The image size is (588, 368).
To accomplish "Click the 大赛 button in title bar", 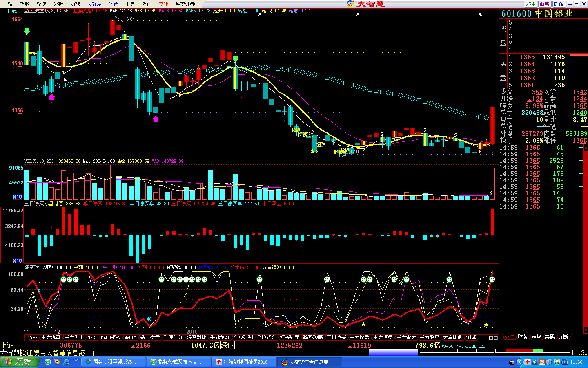I will pyautogui.click(x=530, y=4).
